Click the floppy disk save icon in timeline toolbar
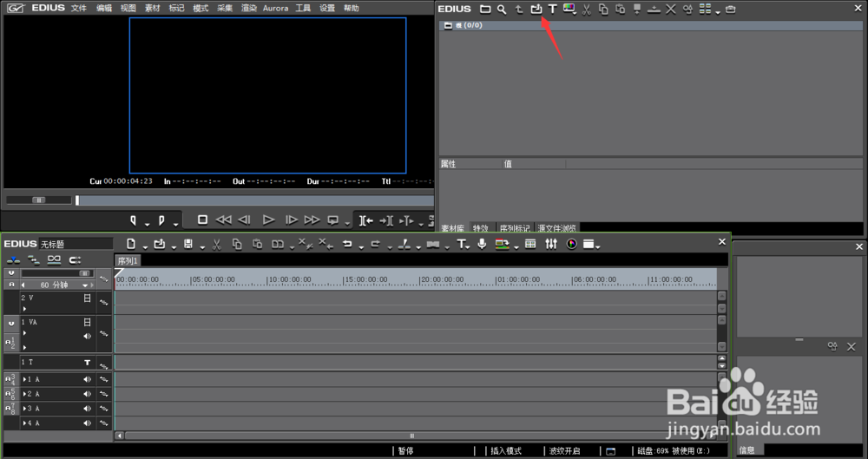Viewport: 868px width, 459px height. click(188, 244)
